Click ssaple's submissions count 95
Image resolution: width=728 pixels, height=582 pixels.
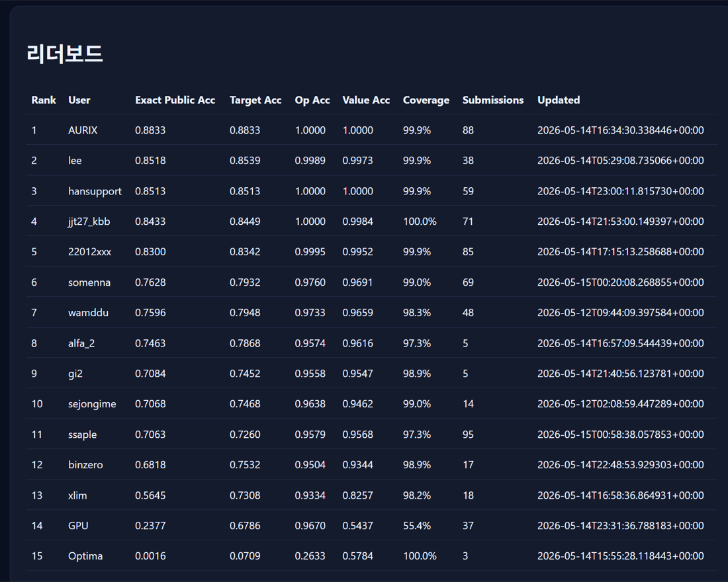point(468,435)
